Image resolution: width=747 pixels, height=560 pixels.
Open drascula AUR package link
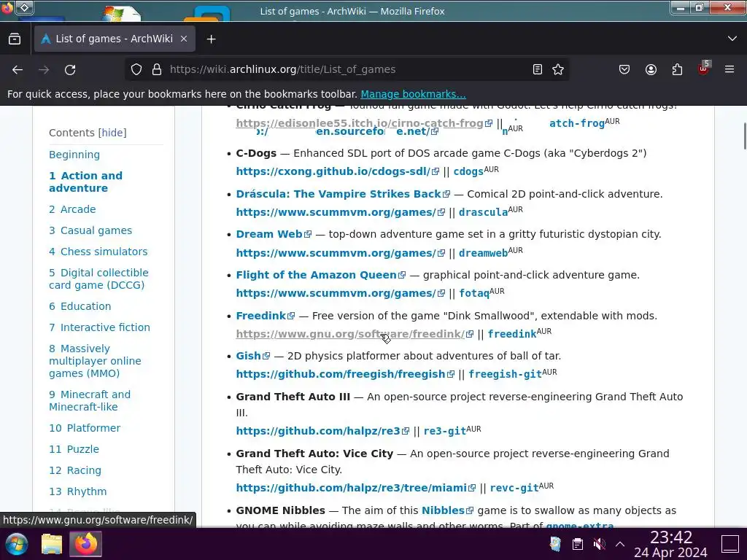[483, 212]
